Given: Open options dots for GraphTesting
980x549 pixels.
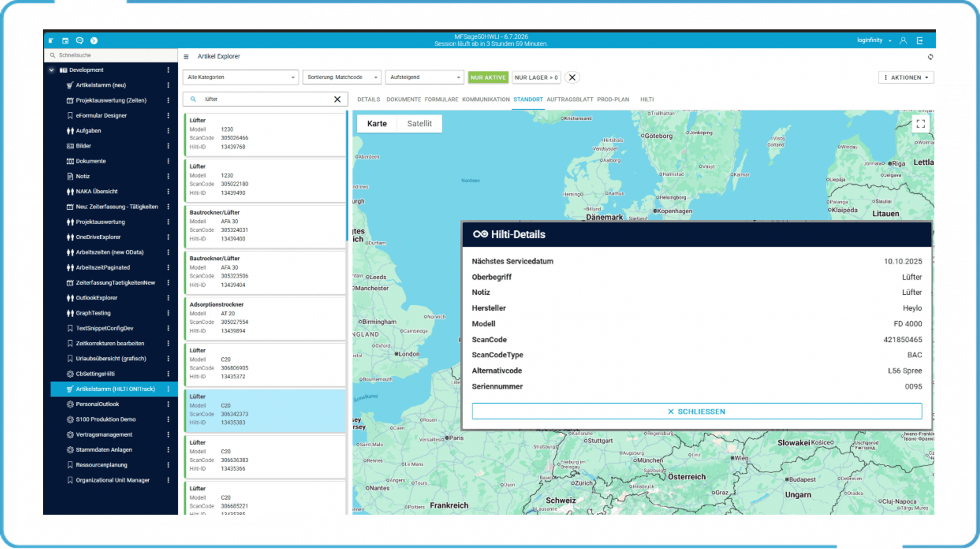Looking at the screenshot, I should [168, 313].
